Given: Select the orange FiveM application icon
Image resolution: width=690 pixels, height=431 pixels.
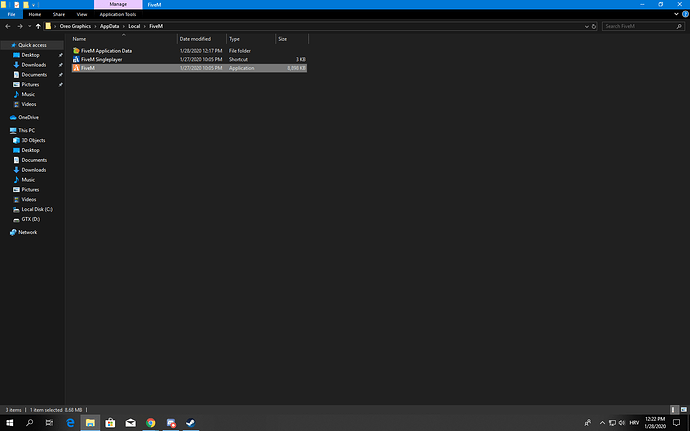Looking at the screenshot, I should [x=76, y=68].
